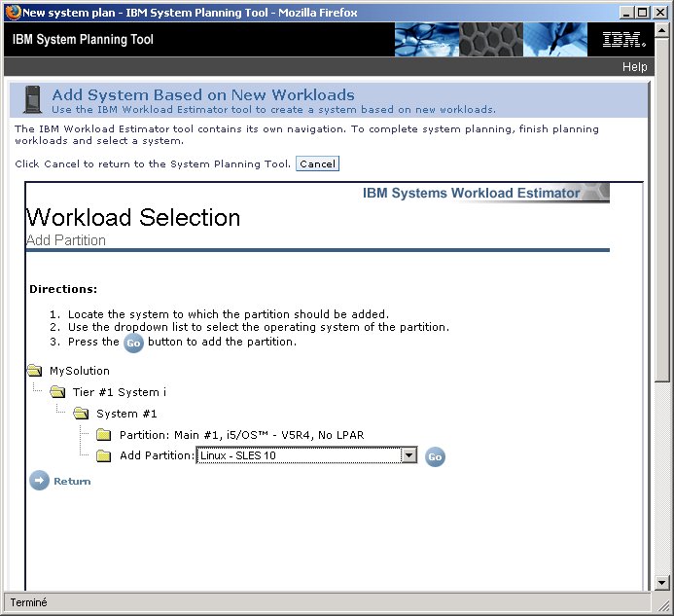674x616 pixels.
Task: Click the hand-writing photo in the banner
Action: 555,40
